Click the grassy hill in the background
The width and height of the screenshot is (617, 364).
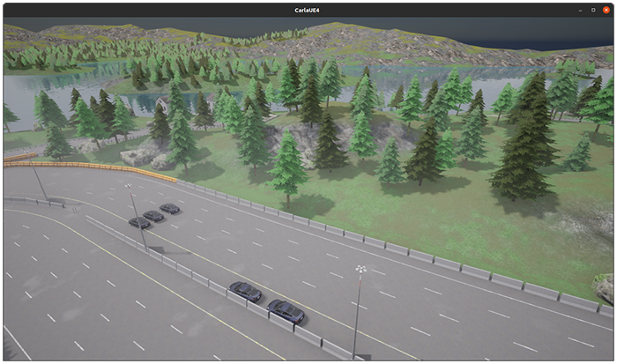pos(353,40)
